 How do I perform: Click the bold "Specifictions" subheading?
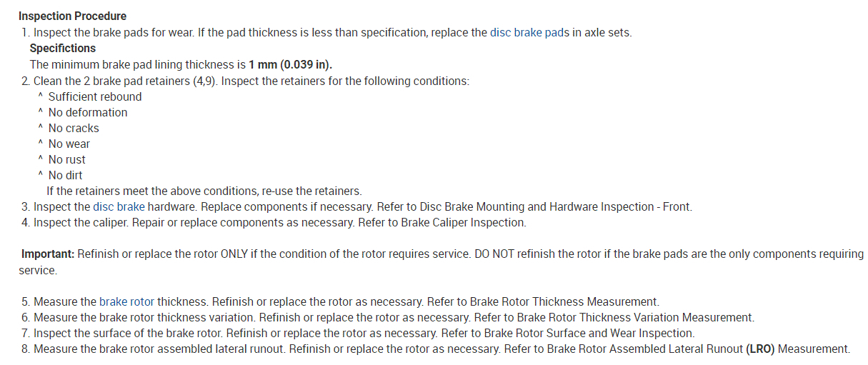63,49
